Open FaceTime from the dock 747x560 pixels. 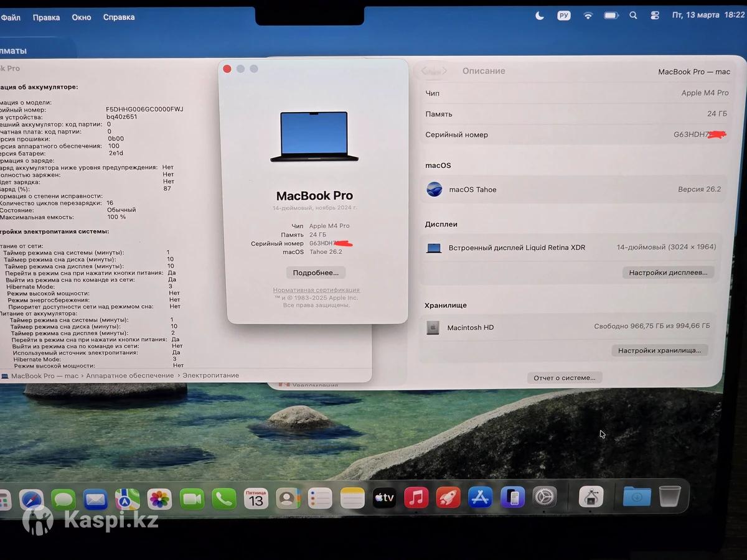[x=192, y=499]
